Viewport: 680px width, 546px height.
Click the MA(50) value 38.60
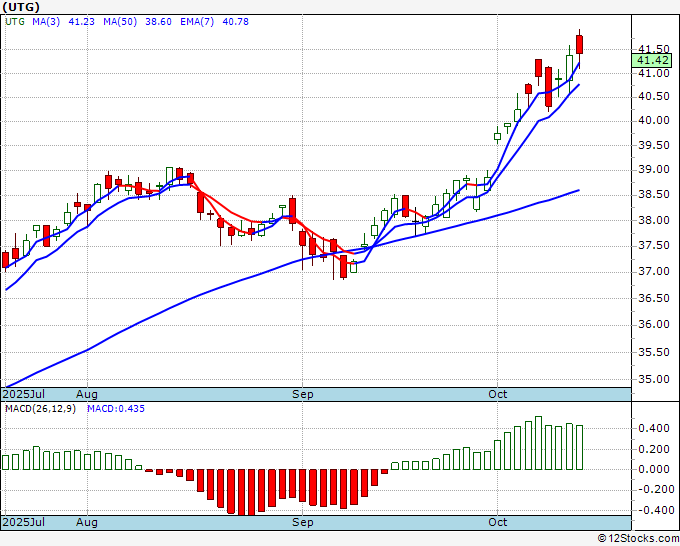pyautogui.click(x=158, y=22)
